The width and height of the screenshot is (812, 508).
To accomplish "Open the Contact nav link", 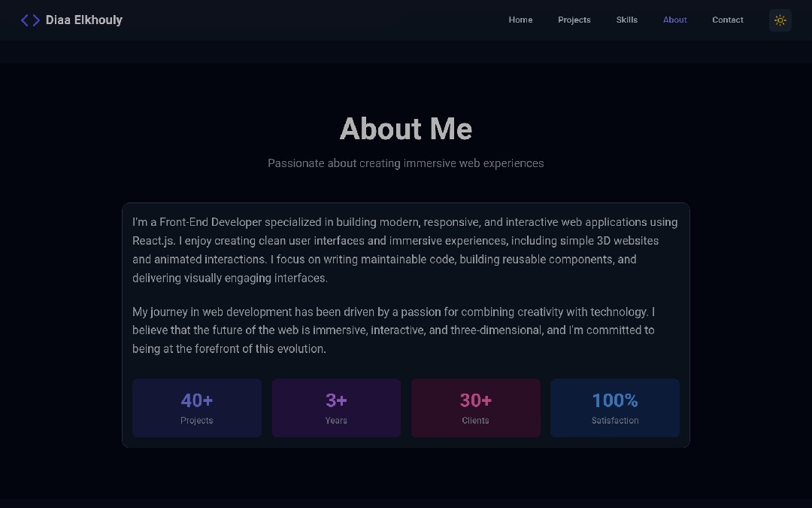I will 727,20.
